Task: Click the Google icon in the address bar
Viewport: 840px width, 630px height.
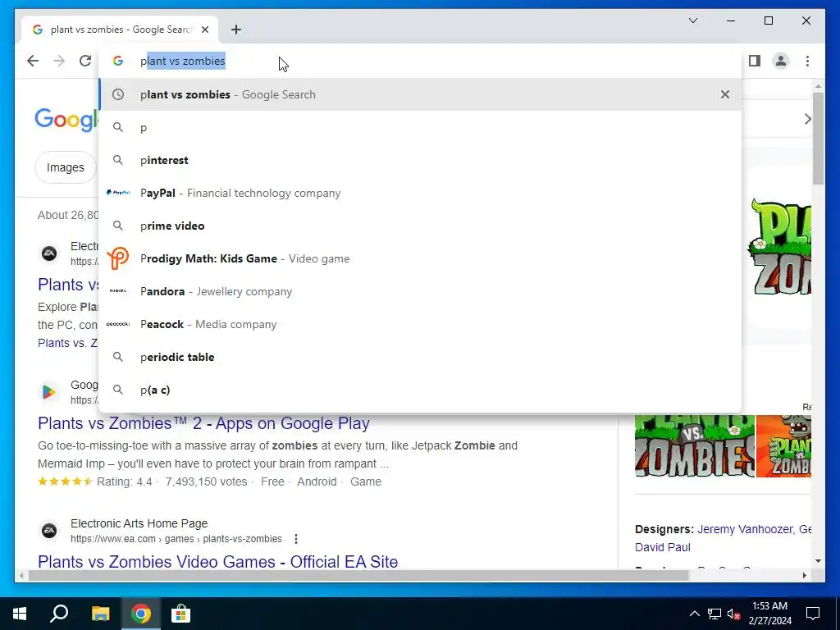Action: pos(118,61)
